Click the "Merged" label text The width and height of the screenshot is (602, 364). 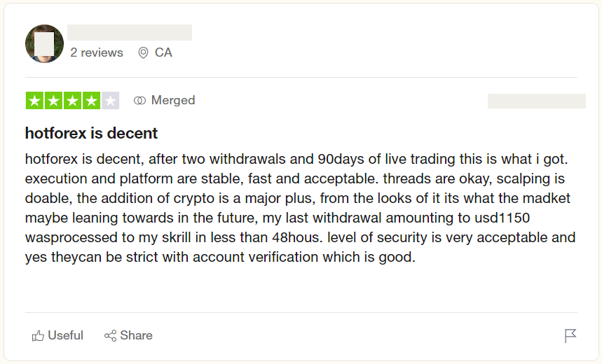[x=173, y=100]
